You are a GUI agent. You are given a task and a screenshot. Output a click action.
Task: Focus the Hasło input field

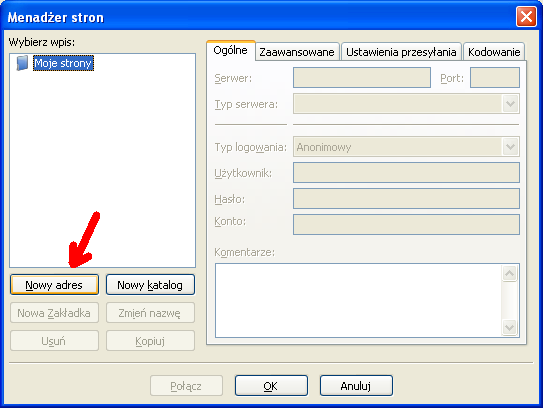(x=406, y=198)
